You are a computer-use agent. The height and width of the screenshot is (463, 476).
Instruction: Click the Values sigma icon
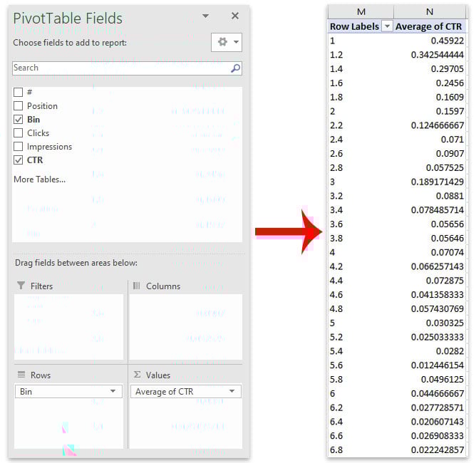click(x=137, y=375)
